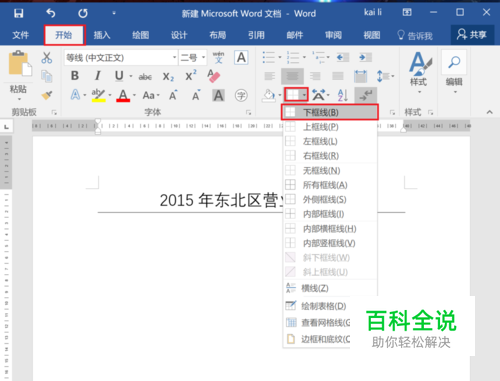Choose 所有框线(A) in borders menu
Image resolution: width=500 pixels, height=381 pixels.
(x=330, y=185)
